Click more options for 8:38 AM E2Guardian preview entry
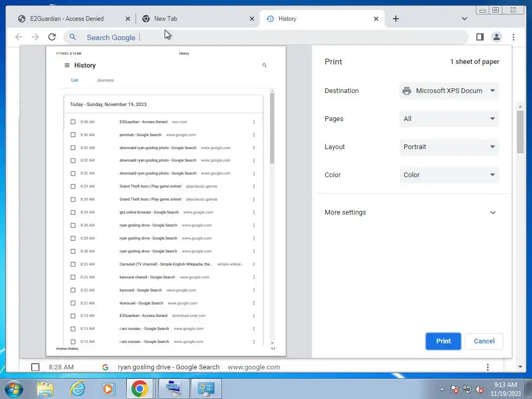Viewport: 532px width, 399px height. coord(254,122)
